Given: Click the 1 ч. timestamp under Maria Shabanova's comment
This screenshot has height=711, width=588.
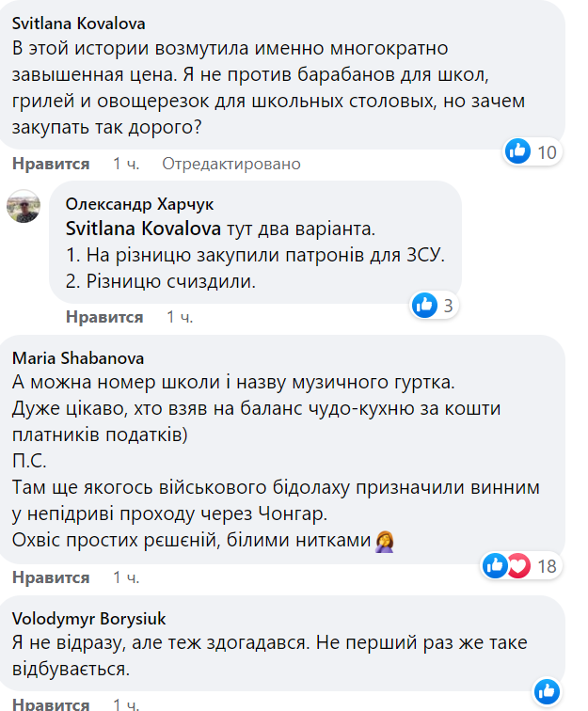Looking at the screenshot, I should tap(126, 577).
